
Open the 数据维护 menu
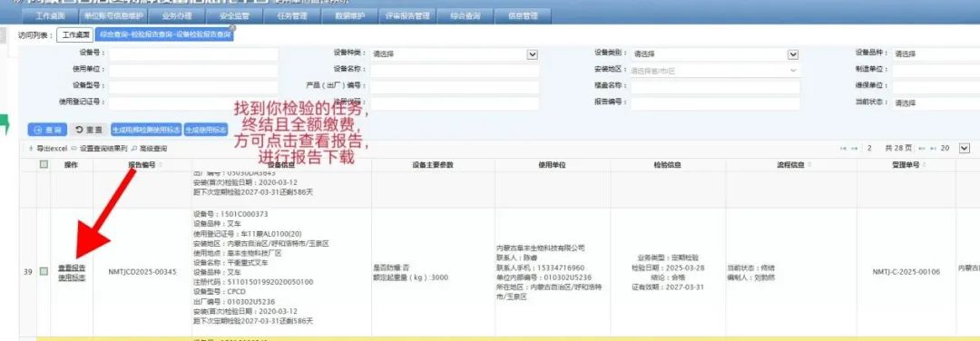click(x=349, y=16)
